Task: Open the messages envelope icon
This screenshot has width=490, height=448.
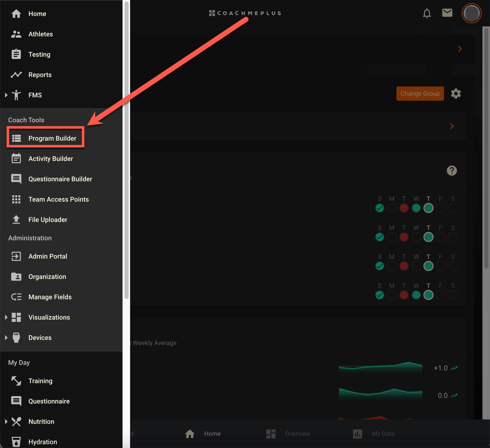Action: (x=447, y=13)
